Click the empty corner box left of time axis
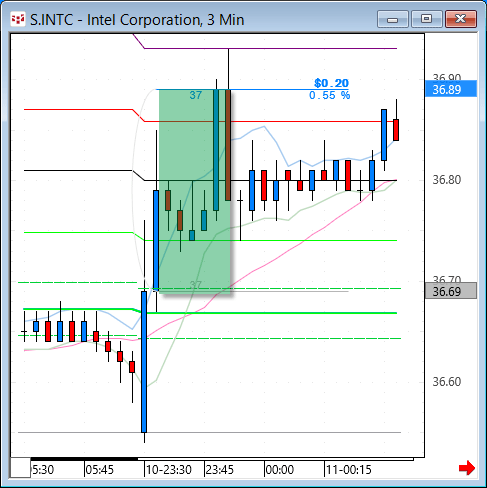The width and height of the screenshot is (487, 488). click(x=20, y=468)
